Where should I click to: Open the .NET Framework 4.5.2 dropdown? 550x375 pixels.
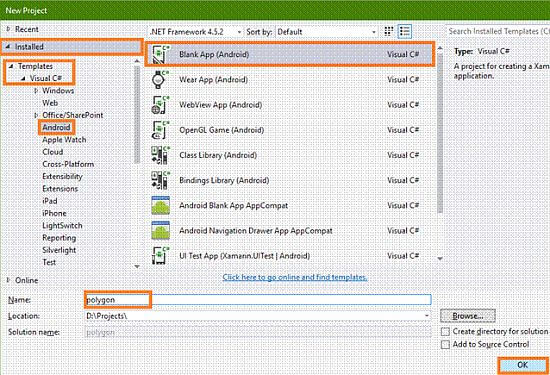click(x=196, y=32)
